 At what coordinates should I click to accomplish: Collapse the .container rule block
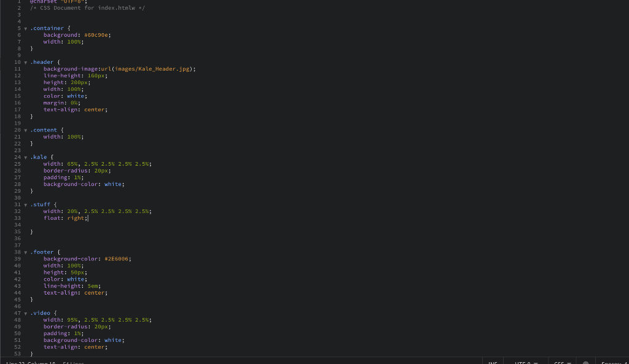[25, 28]
